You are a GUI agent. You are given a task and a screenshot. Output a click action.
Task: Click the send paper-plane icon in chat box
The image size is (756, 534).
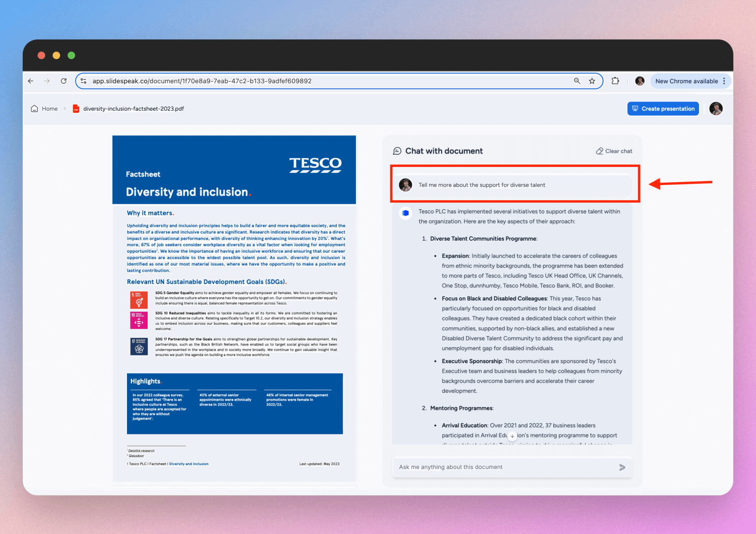[x=622, y=468]
